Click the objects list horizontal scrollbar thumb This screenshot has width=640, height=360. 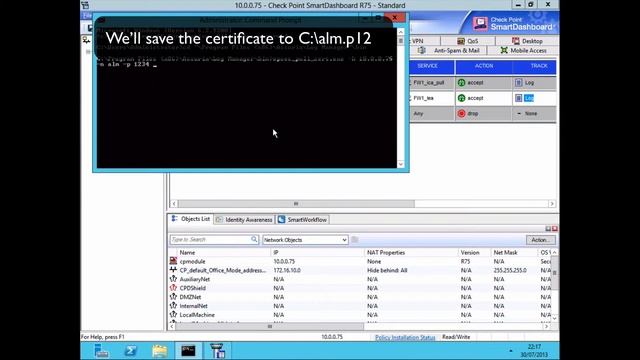[269, 327]
